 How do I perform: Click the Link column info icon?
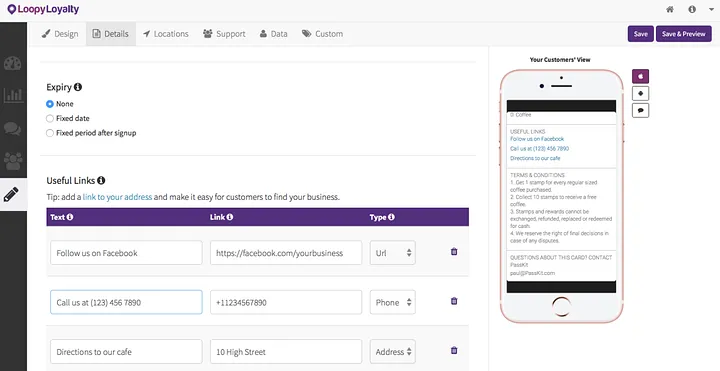coord(230,217)
